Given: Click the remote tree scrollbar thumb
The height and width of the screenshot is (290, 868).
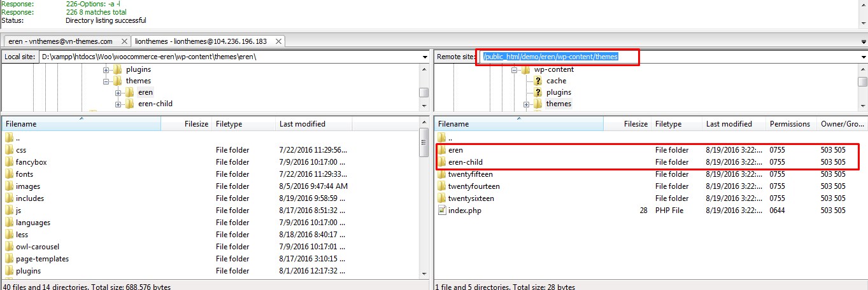Looking at the screenshot, I should (x=862, y=81).
